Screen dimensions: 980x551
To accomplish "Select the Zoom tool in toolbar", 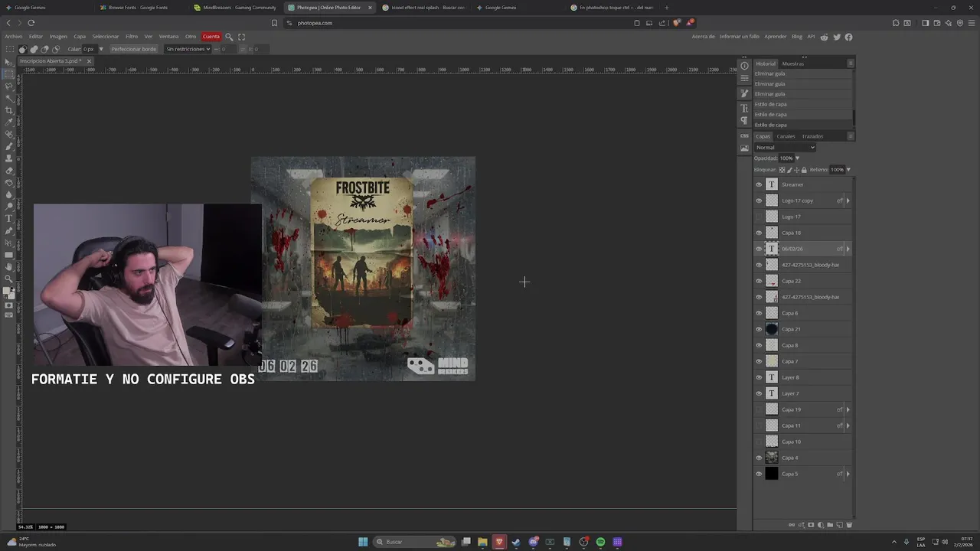I will 9,279.
